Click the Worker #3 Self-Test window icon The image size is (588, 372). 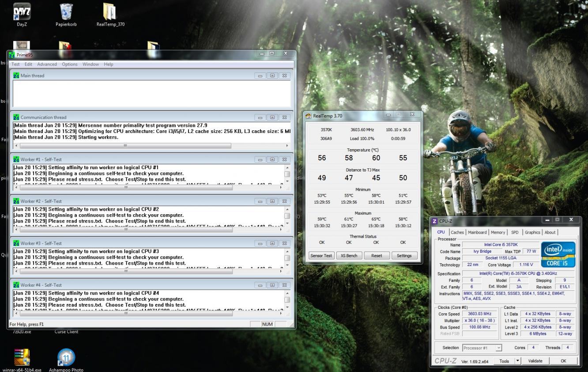tap(16, 243)
